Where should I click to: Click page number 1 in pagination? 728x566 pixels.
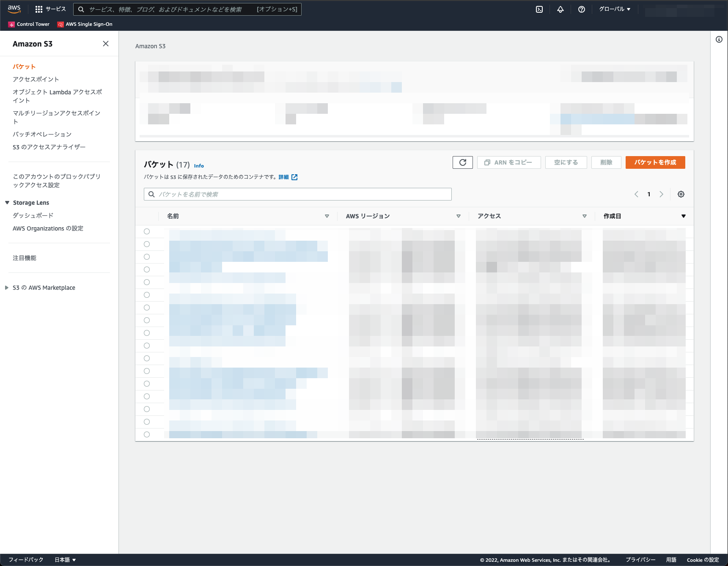[x=649, y=194]
